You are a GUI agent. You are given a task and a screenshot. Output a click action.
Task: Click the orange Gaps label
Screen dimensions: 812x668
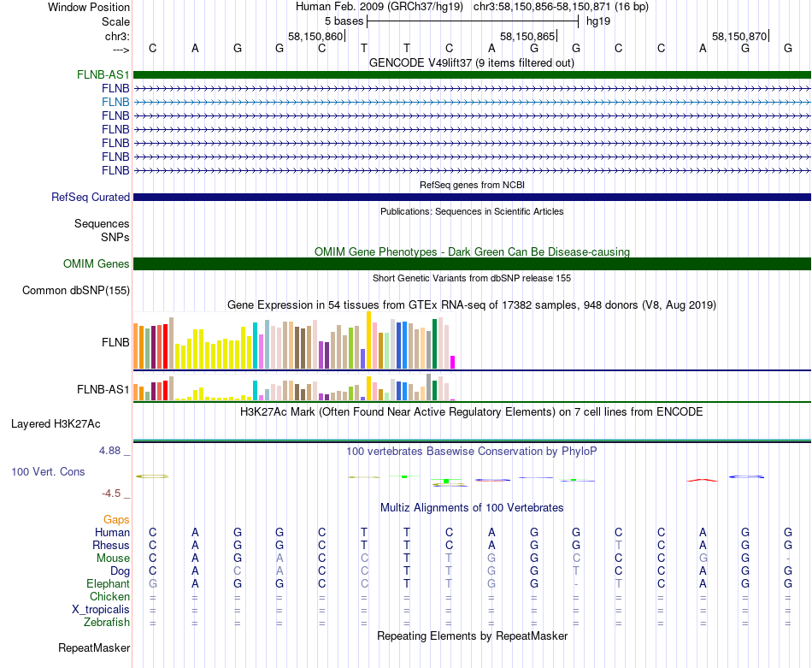(116, 519)
